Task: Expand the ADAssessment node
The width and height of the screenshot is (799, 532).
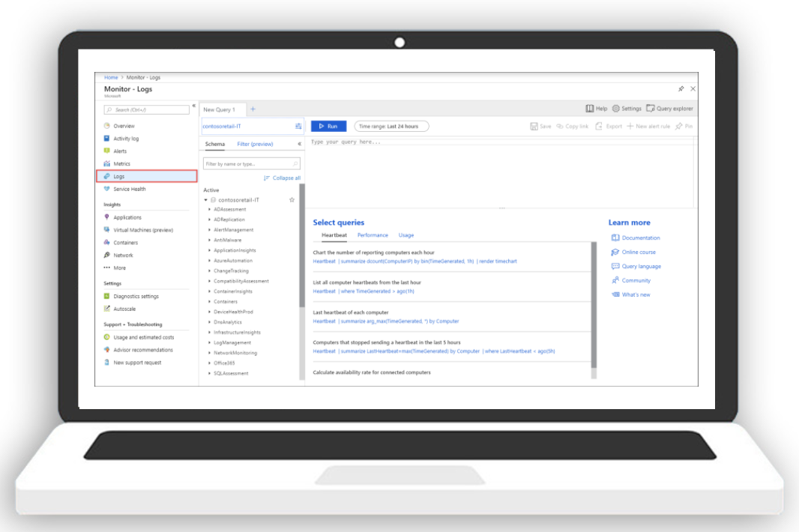Action: [209, 210]
